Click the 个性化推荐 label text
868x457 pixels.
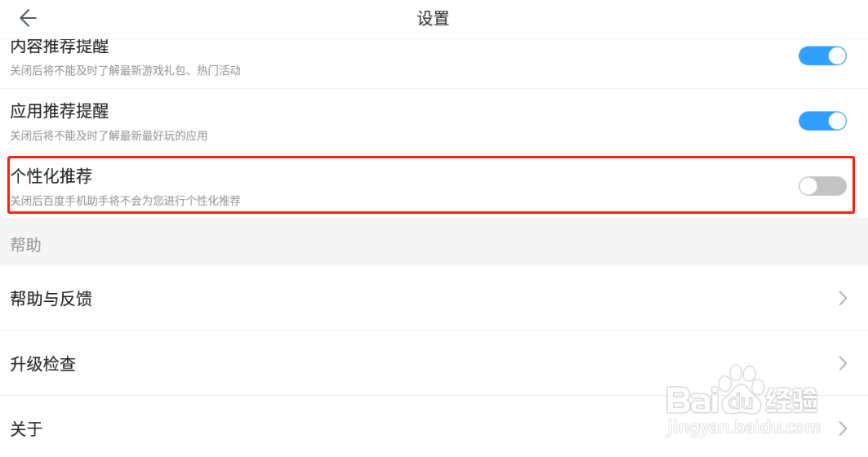[x=51, y=176]
